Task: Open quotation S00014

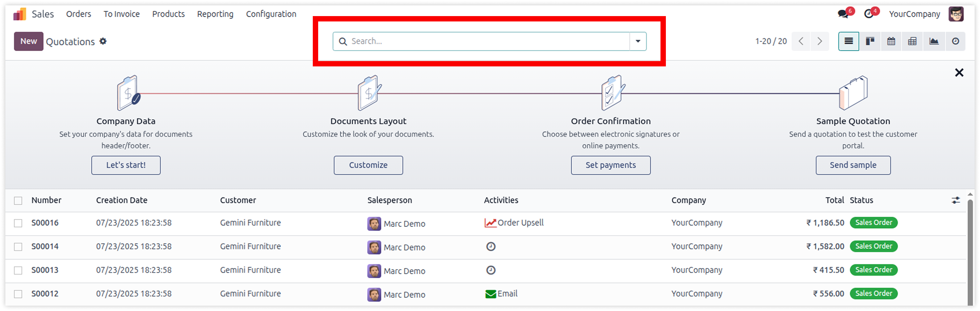Action: (45, 246)
